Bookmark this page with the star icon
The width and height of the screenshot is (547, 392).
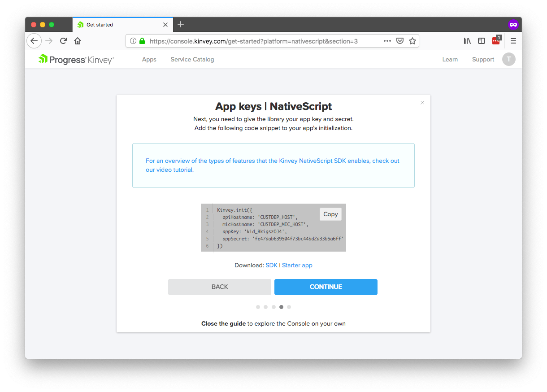click(x=412, y=41)
